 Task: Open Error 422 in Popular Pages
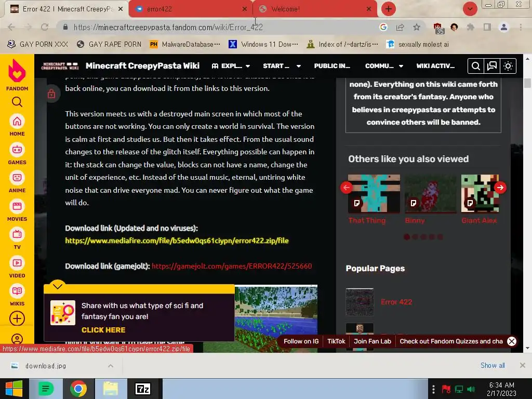pyautogui.click(x=396, y=302)
